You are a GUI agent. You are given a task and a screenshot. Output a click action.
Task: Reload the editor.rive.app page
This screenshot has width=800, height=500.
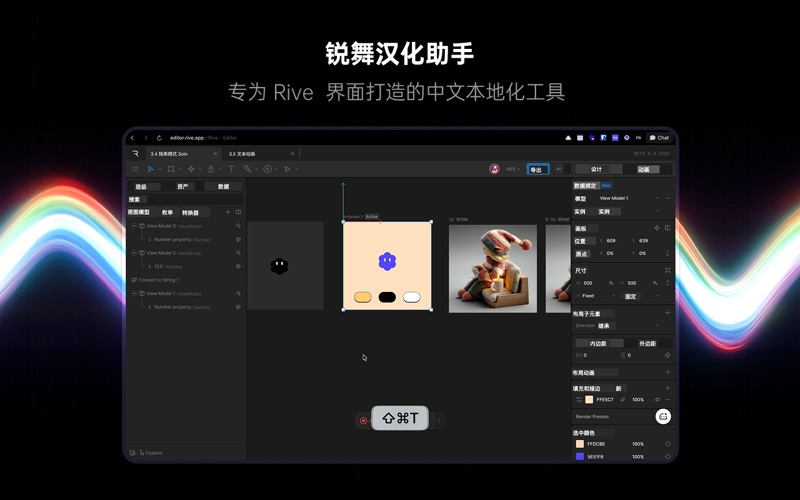(x=159, y=138)
